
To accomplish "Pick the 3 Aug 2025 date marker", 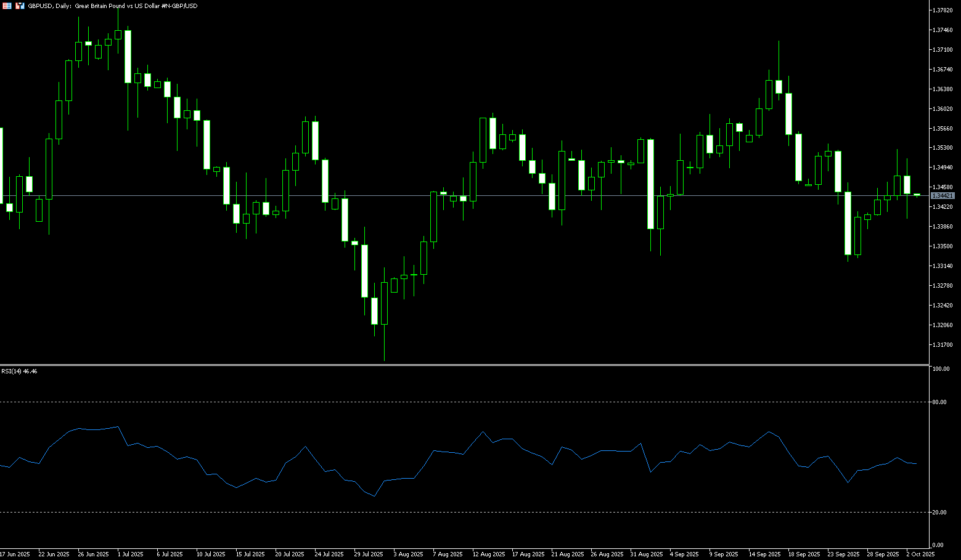I will [408, 554].
